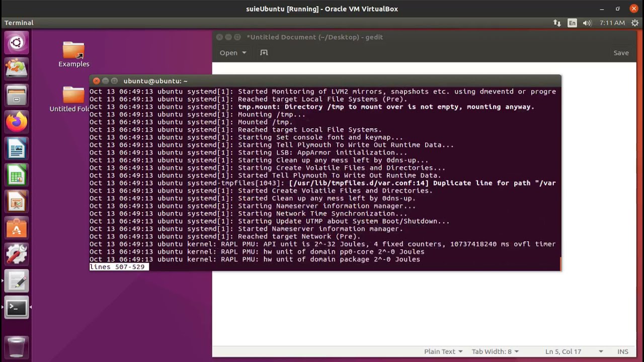644x362 pixels.
Task: Open System Settings wrench-gear icon
Action: (x=16, y=255)
